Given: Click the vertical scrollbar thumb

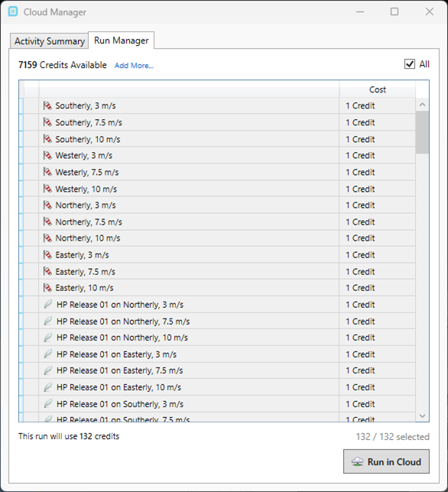Looking at the screenshot, I should click(x=422, y=132).
